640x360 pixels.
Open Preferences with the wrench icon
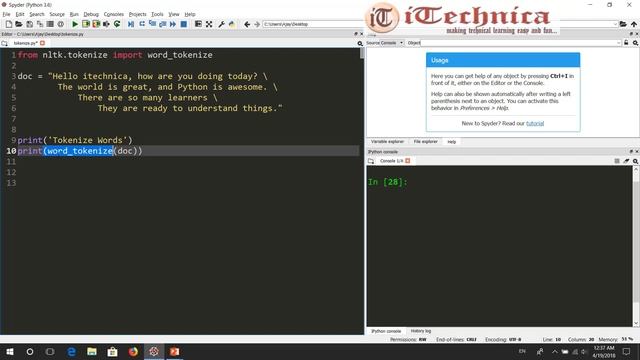click(x=222, y=24)
